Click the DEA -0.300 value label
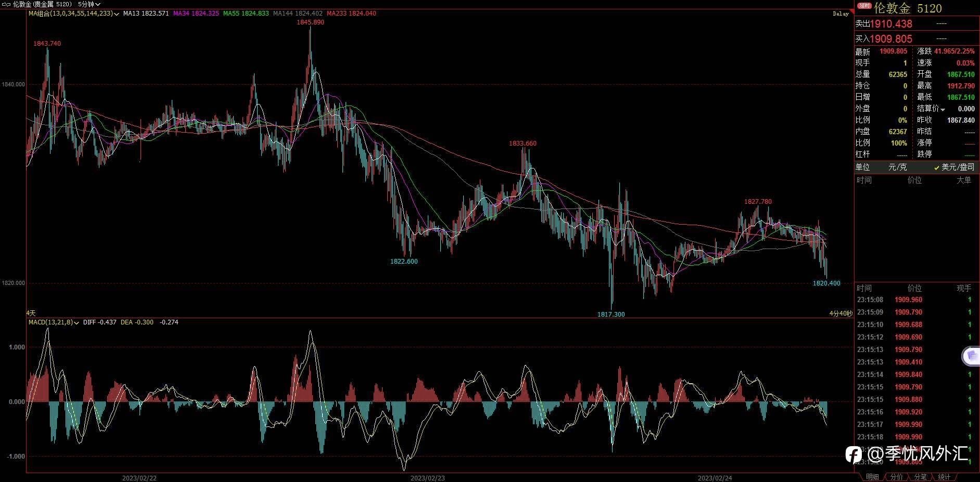This screenshot has width=980, height=482. click(137, 322)
